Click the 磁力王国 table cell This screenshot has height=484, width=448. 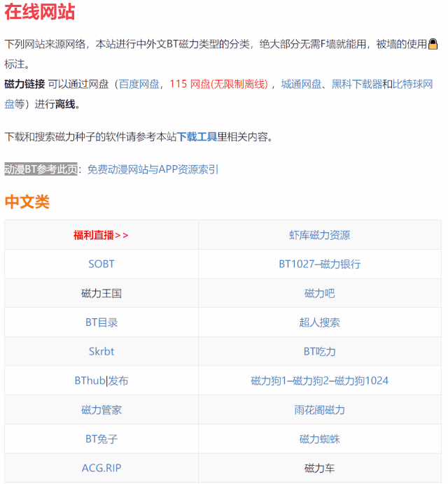101,293
